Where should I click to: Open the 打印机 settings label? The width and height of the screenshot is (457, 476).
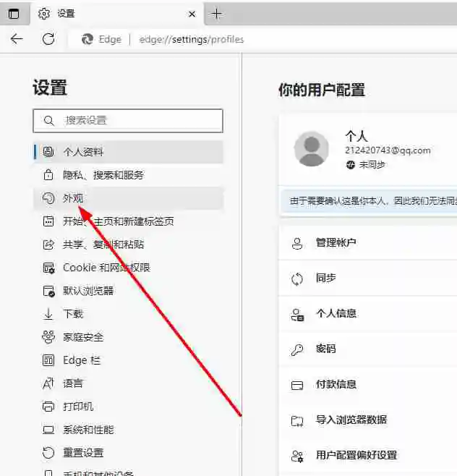click(78, 407)
